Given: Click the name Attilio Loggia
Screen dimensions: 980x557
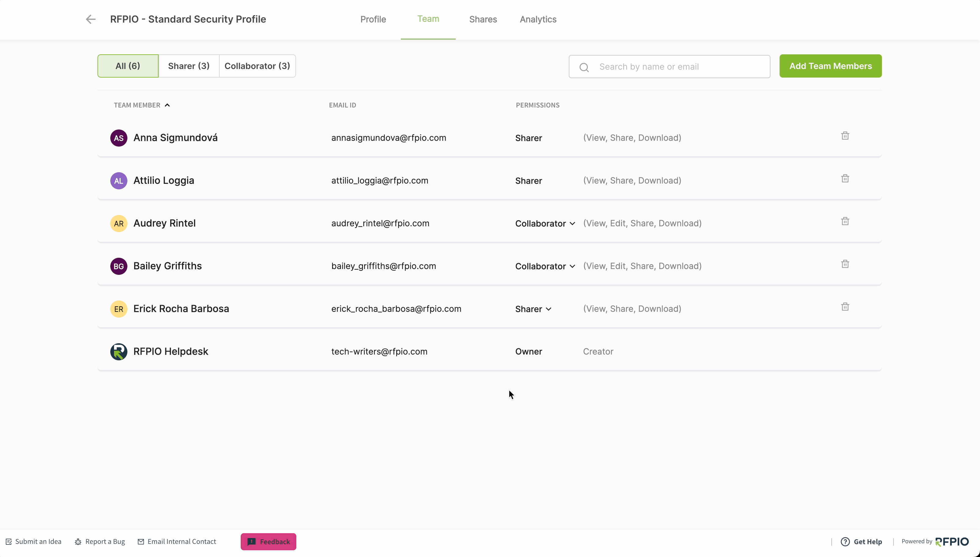Looking at the screenshot, I should [164, 180].
